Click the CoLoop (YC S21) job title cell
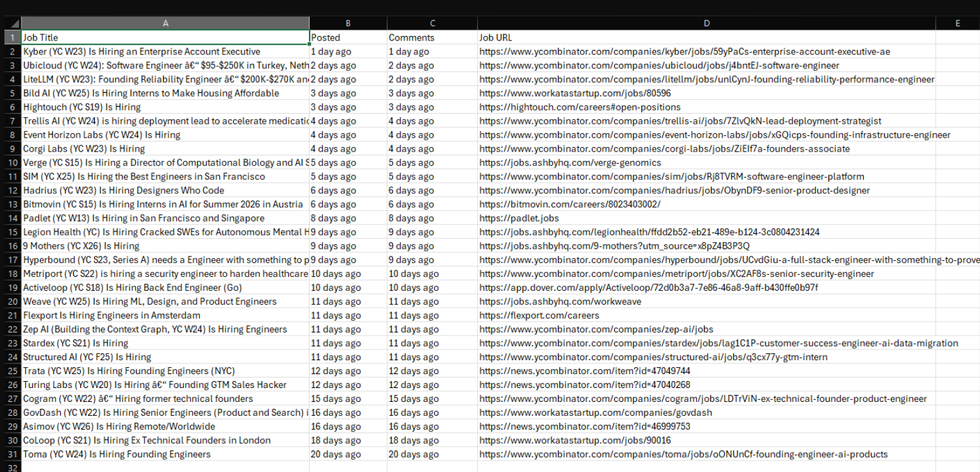The width and height of the screenshot is (980, 472). pyautogui.click(x=166, y=440)
